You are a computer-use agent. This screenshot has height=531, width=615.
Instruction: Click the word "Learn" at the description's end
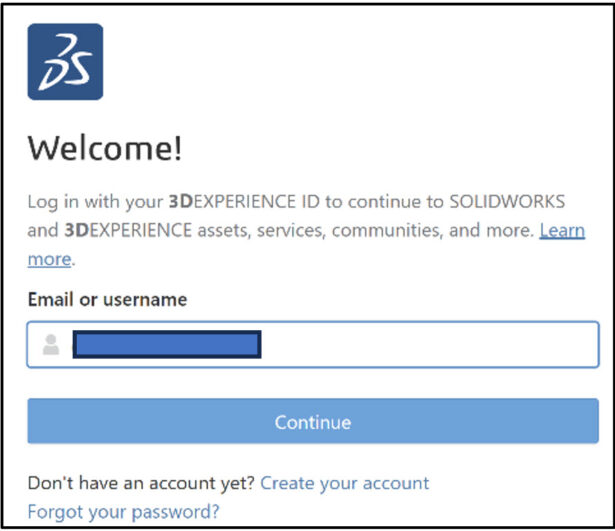click(562, 231)
